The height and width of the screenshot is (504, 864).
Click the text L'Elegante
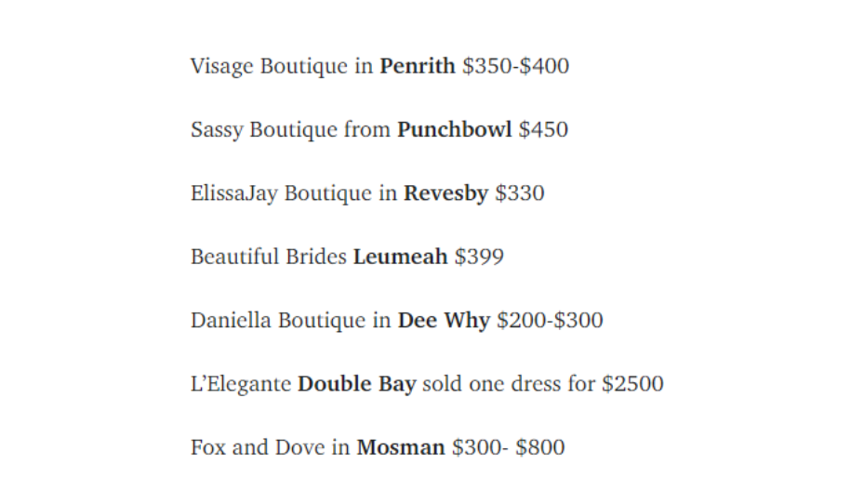[241, 384]
